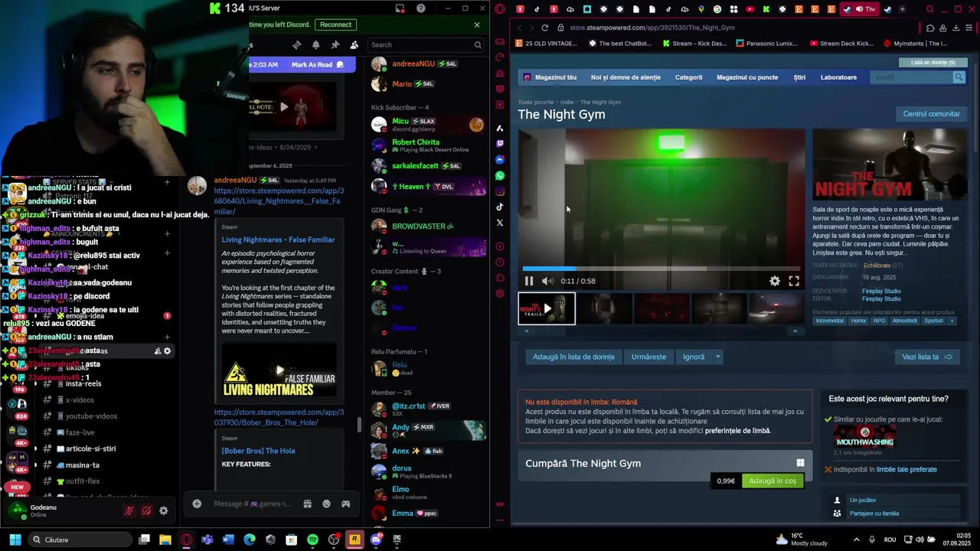Open 'Magazinul cu puncte' menu item
Screen dimensions: 980x551
(747, 77)
